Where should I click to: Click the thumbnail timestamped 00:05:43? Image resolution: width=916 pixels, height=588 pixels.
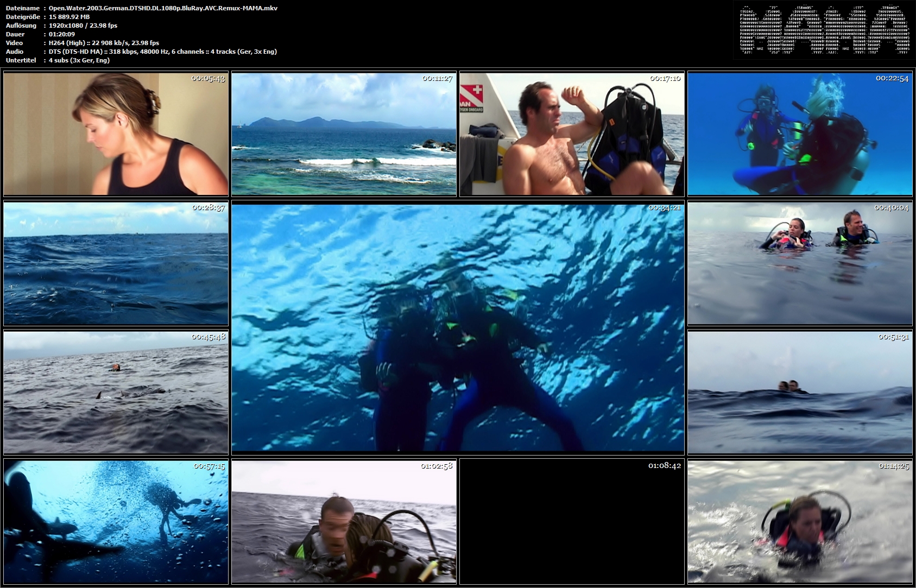coord(116,134)
